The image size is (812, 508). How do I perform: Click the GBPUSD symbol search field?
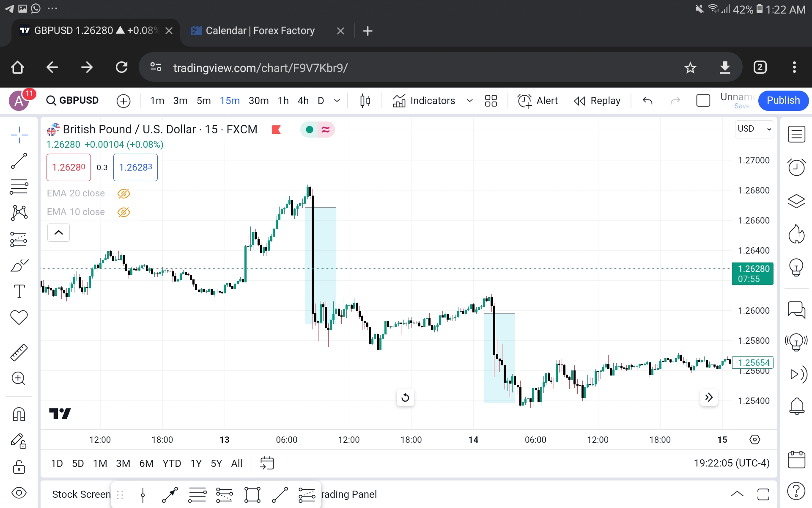point(72,100)
